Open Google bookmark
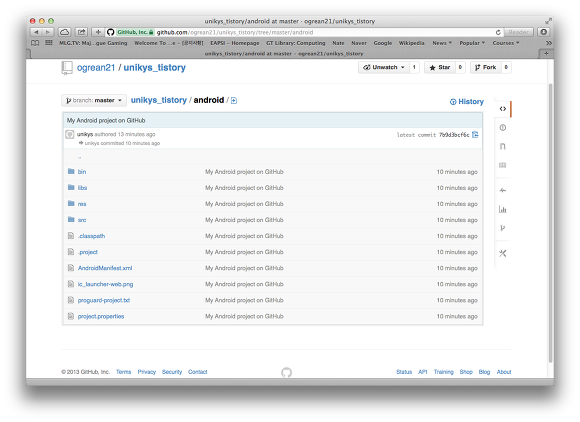The image size is (580, 422). tap(382, 43)
